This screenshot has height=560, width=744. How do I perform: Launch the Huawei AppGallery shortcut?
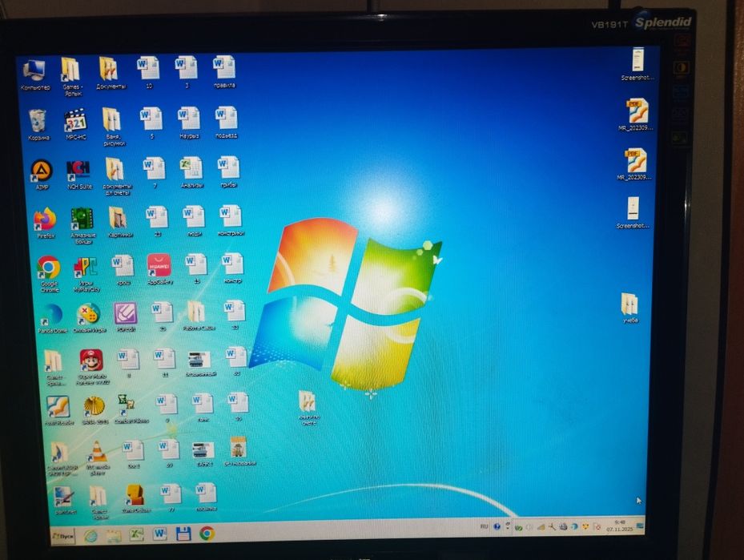[160, 269]
